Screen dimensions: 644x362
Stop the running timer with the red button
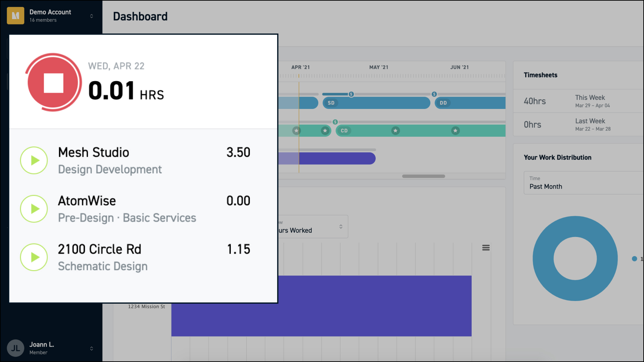point(53,82)
